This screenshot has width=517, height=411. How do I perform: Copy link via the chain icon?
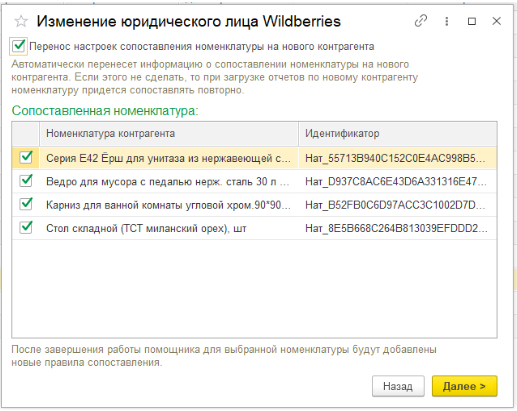[x=421, y=21]
